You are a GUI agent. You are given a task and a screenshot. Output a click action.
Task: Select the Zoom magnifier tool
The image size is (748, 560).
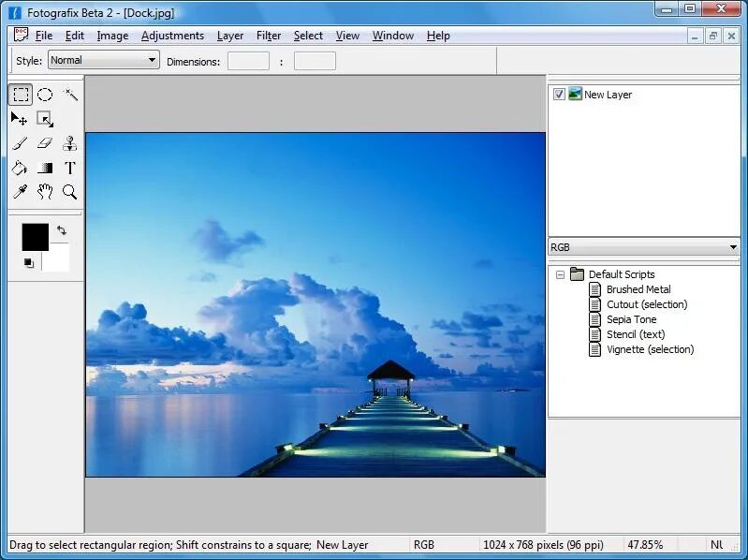click(70, 192)
